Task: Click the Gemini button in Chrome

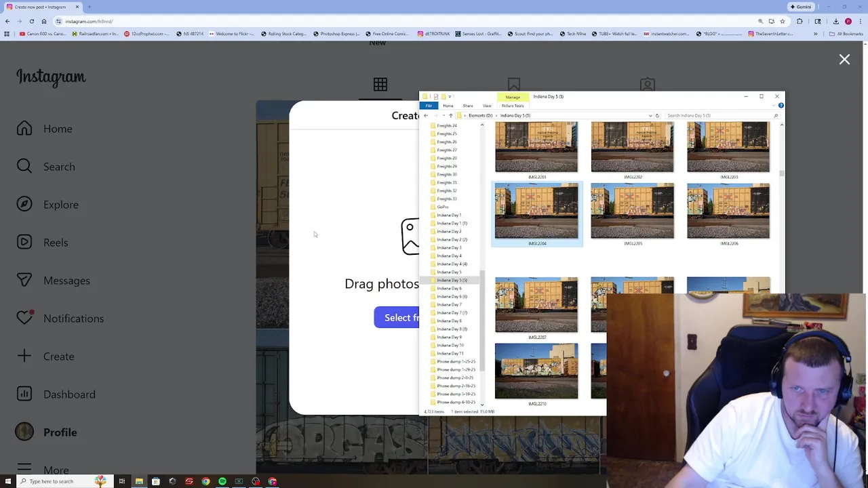Action: [x=801, y=7]
